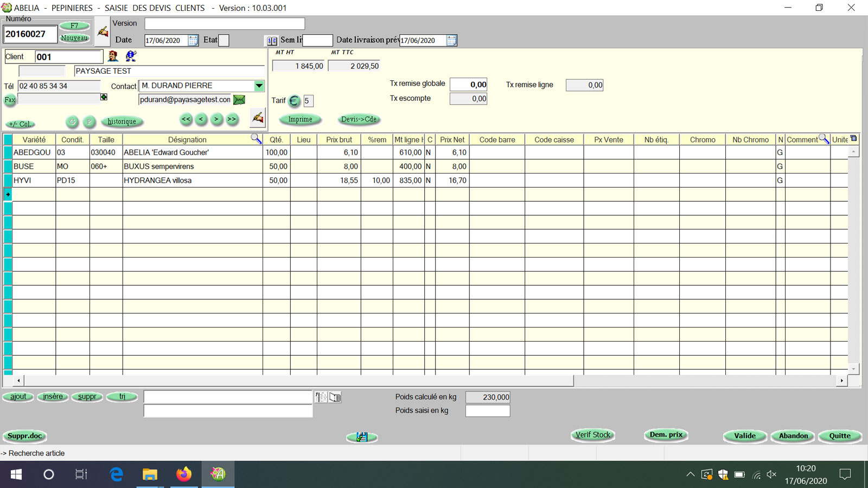
Task: Open Microsoft Edge from the taskbar
Action: [x=116, y=474]
